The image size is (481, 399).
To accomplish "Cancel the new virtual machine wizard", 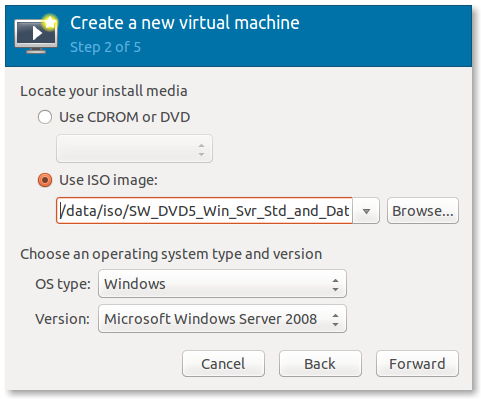I will pos(223,364).
